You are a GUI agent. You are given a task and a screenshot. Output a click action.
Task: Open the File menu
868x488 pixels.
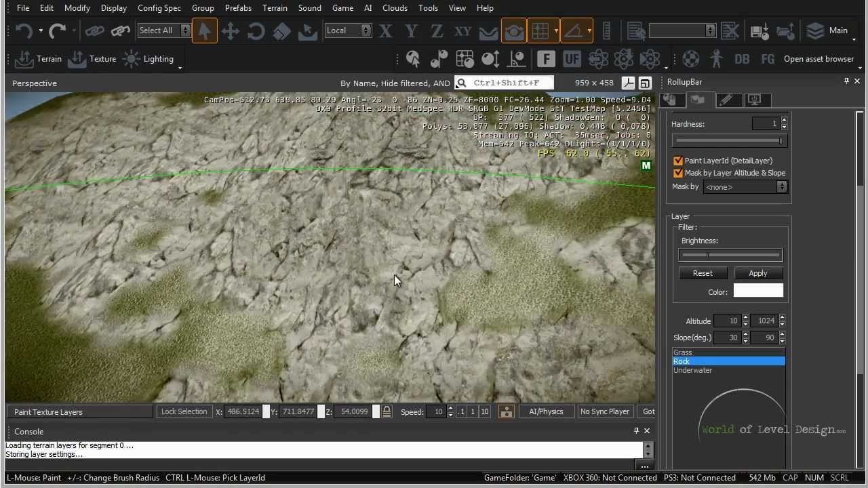click(x=22, y=8)
